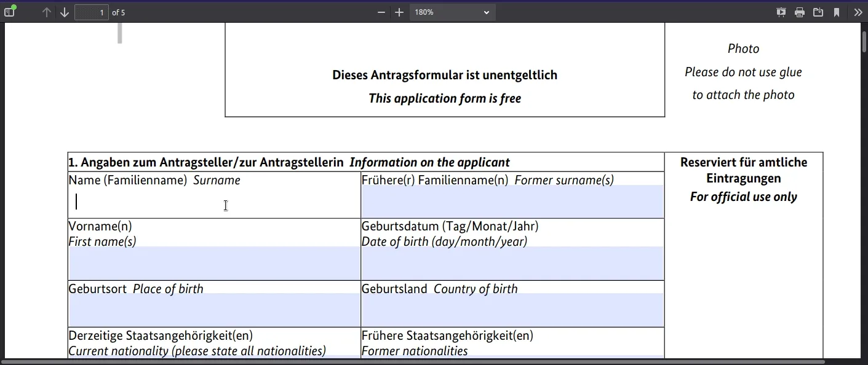Print the application form
Viewport: 868px width, 365px height.
[x=799, y=12]
